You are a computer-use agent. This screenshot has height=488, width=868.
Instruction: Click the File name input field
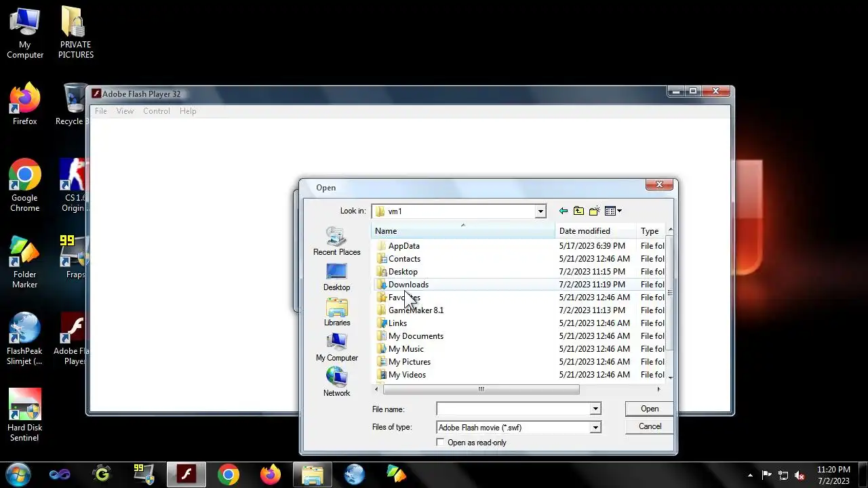click(513, 409)
